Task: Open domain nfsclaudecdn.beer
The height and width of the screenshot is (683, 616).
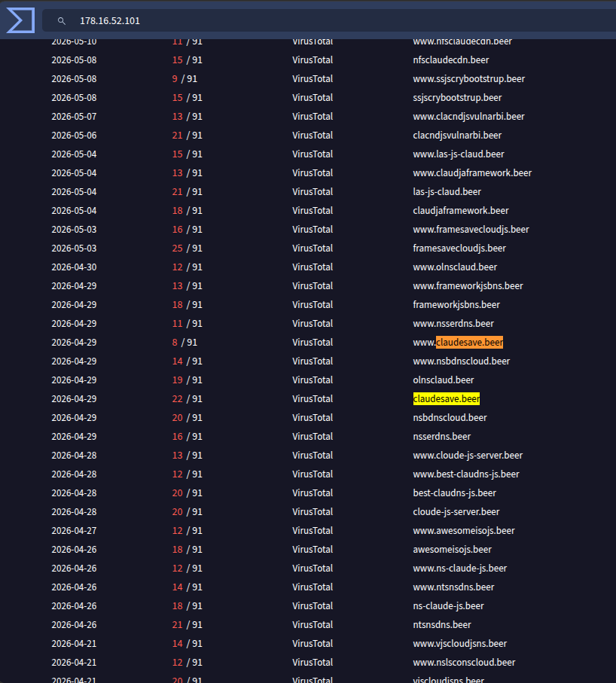Action: 451,59
